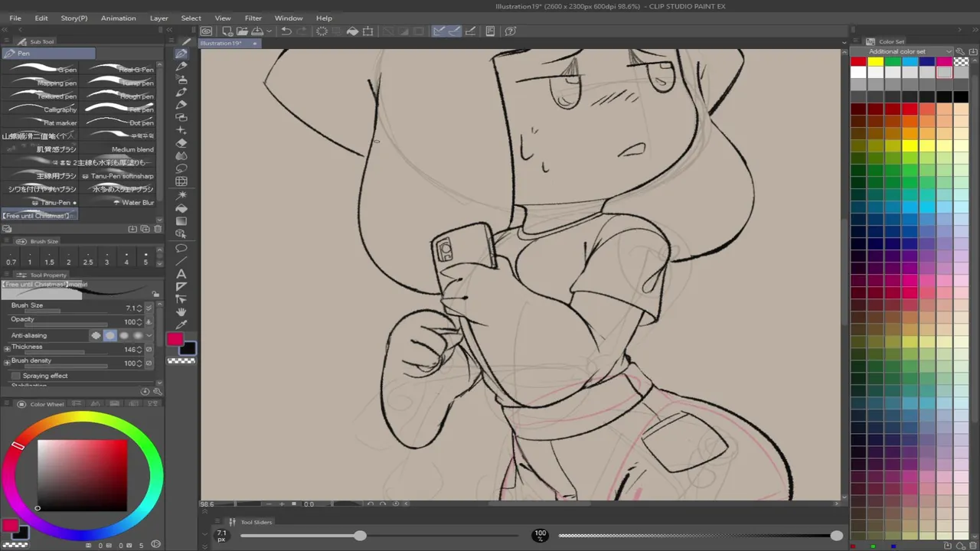This screenshot has height=551, width=980.
Task: Click the Undo icon in the command bar
Action: click(x=286, y=31)
